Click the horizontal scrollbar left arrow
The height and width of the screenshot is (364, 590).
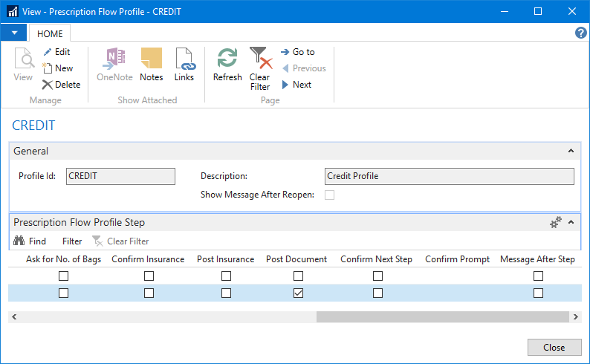tap(13, 316)
